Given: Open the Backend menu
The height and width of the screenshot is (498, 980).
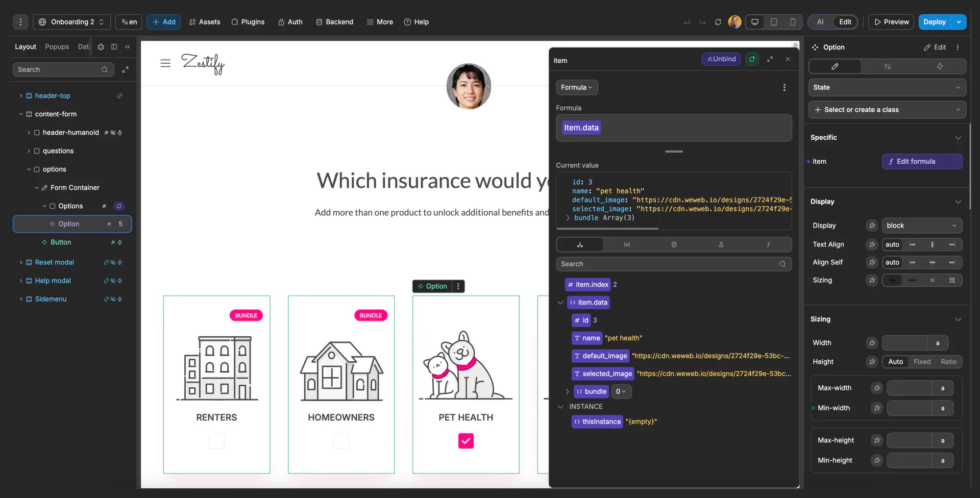Looking at the screenshot, I should (335, 22).
